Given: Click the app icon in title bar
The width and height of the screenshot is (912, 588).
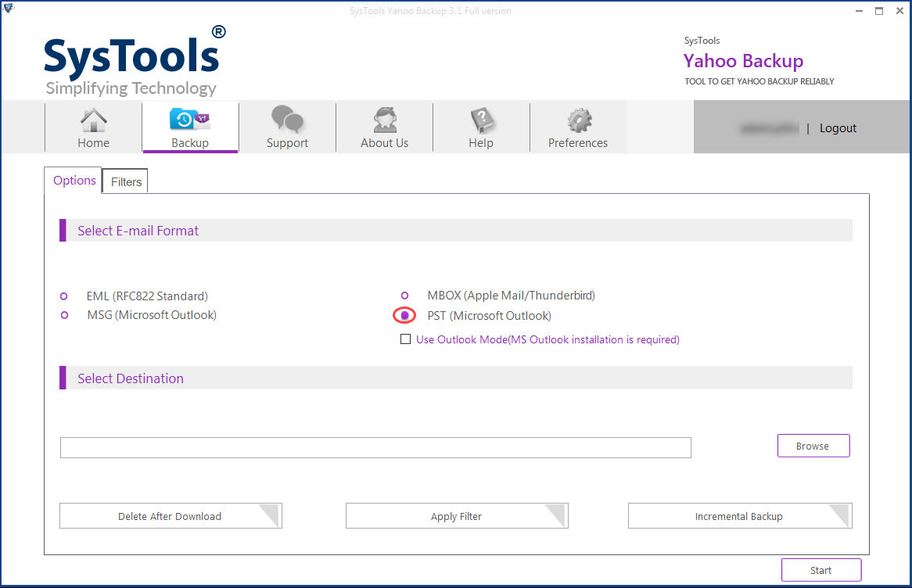Looking at the screenshot, I should pyautogui.click(x=8, y=8).
